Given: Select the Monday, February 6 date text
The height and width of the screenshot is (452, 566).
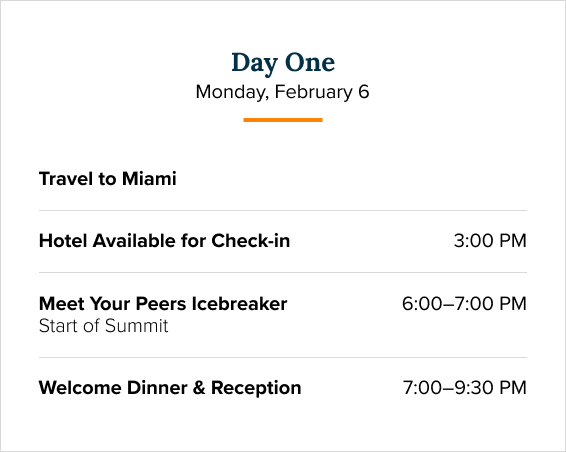Looking at the screenshot, I should click(x=282, y=92).
